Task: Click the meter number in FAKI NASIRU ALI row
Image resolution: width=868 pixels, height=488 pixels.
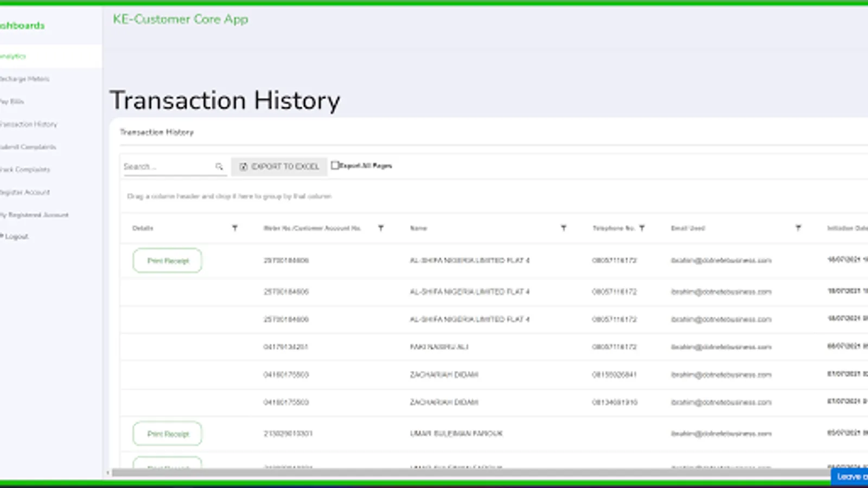Action: coord(286,347)
